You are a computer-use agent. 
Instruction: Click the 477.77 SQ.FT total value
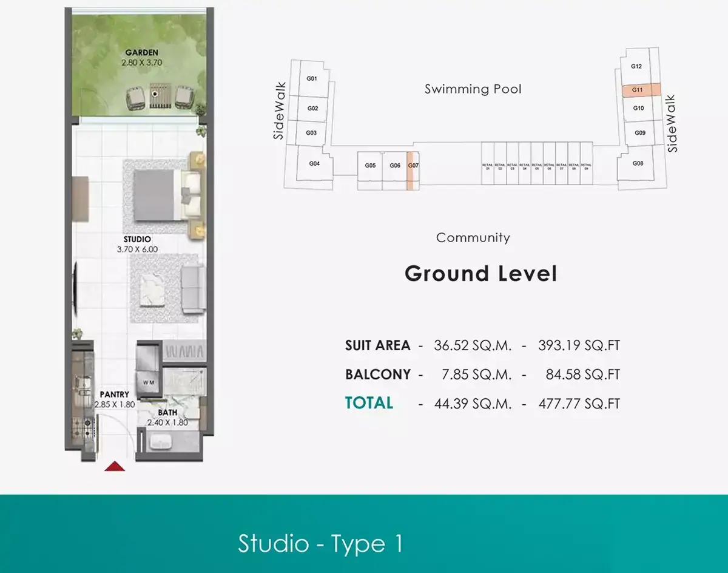[579, 403]
